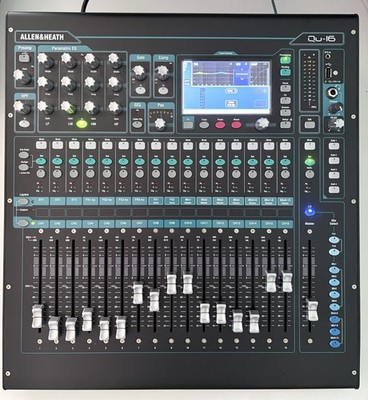Viewport: 368px width, 400px height.
Task: Click the Allen & Heath logo
Action: 42,37
